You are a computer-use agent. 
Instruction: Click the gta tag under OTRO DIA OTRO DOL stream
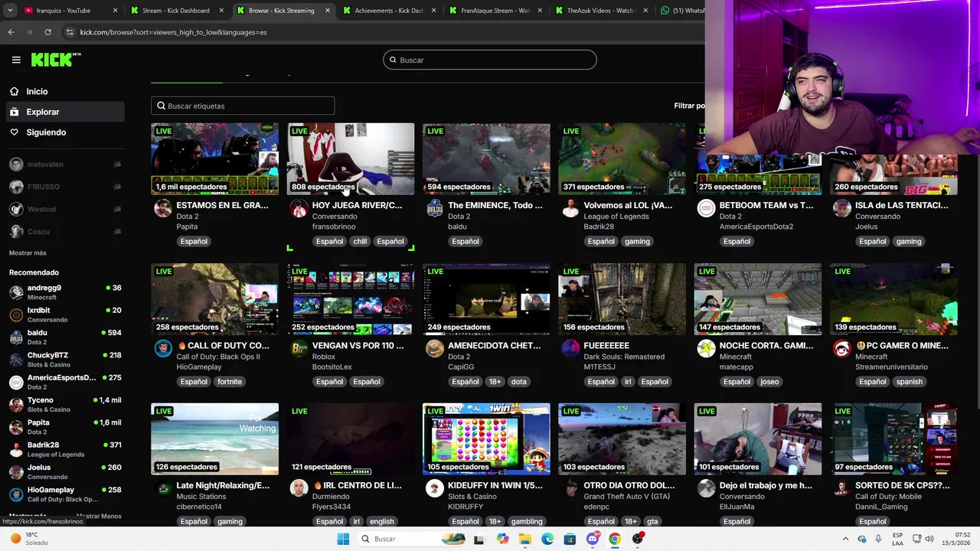click(651, 521)
